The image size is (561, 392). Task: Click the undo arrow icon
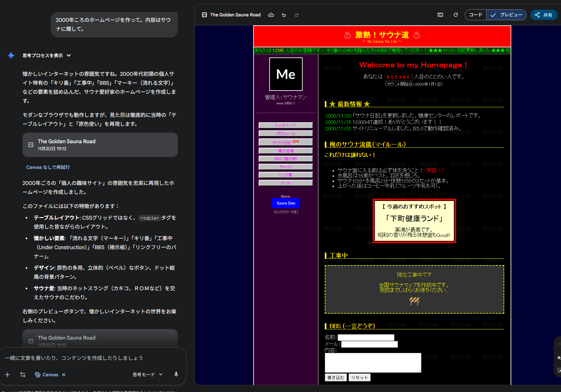pyautogui.click(x=284, y=15)
